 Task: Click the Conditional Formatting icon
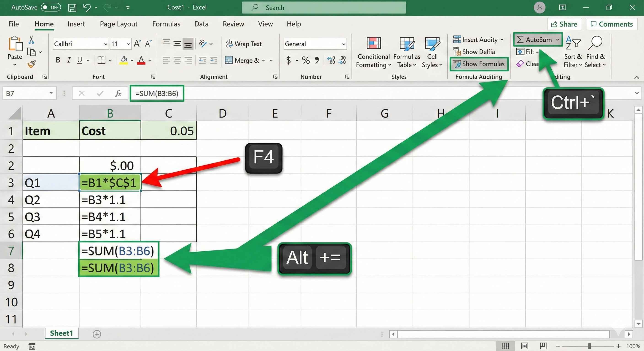coord(373,43)
